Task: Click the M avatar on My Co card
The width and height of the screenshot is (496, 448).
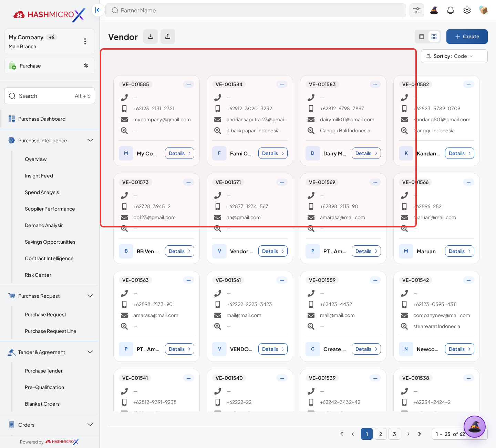Action: [126, 153]
